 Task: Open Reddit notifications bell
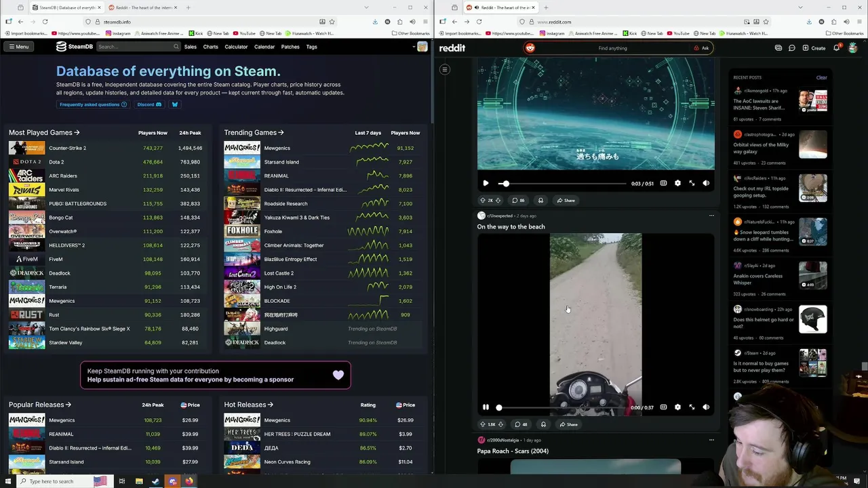(x=837, y=48)
